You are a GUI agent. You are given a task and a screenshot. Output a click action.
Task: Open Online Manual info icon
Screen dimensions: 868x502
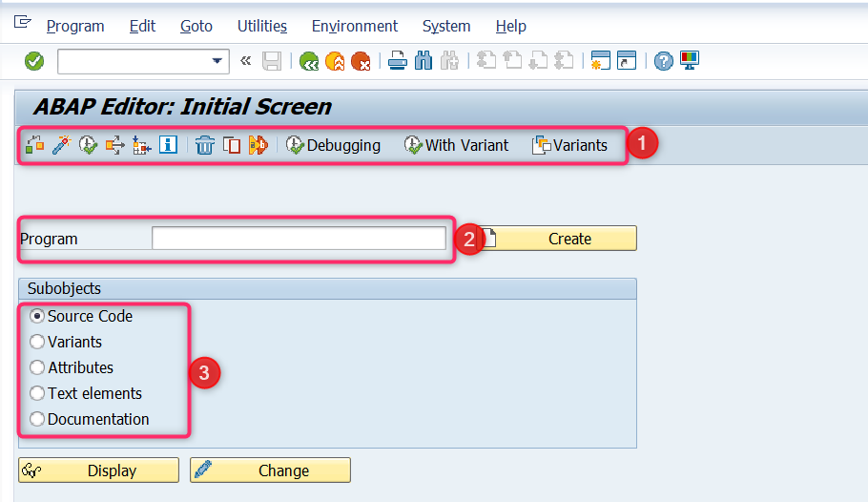click(x=168, y=145)
